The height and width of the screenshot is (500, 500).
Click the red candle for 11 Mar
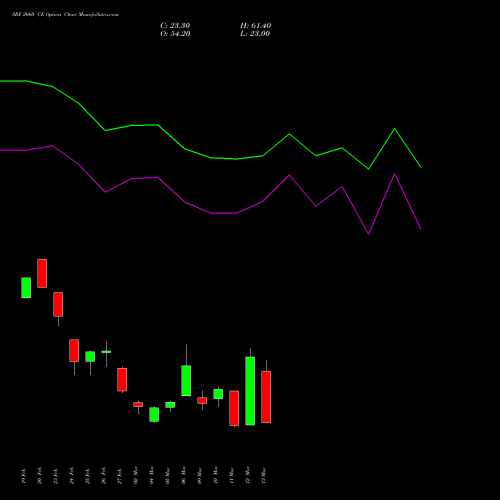[x=234, y=408]
